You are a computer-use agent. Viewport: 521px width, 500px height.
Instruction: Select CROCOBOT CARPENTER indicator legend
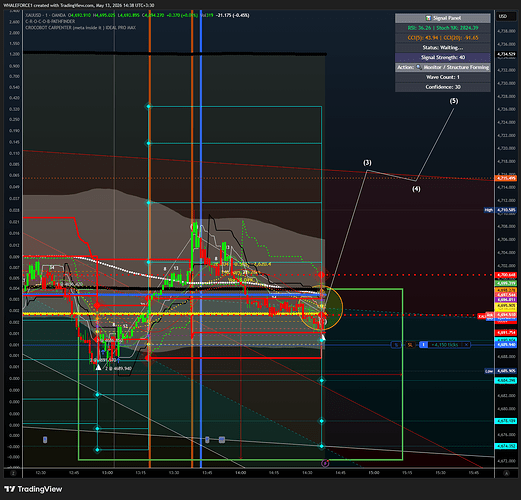[x=80, y=28]
